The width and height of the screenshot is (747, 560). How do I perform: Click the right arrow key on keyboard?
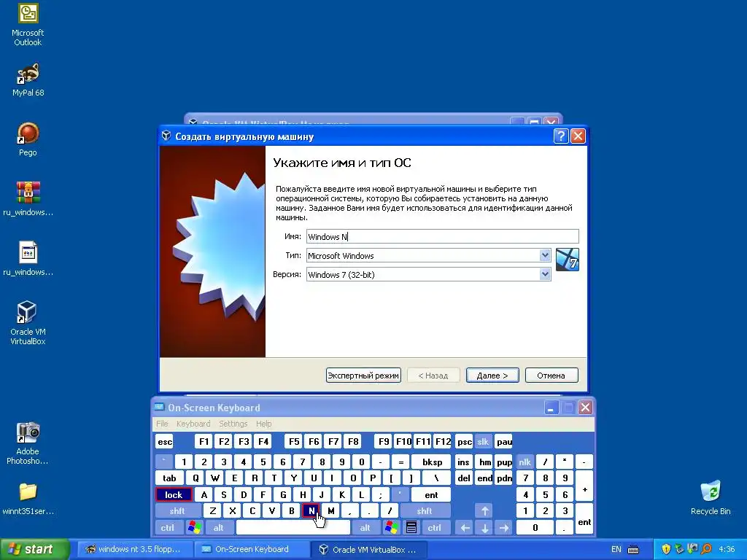(x=504, y=528)
